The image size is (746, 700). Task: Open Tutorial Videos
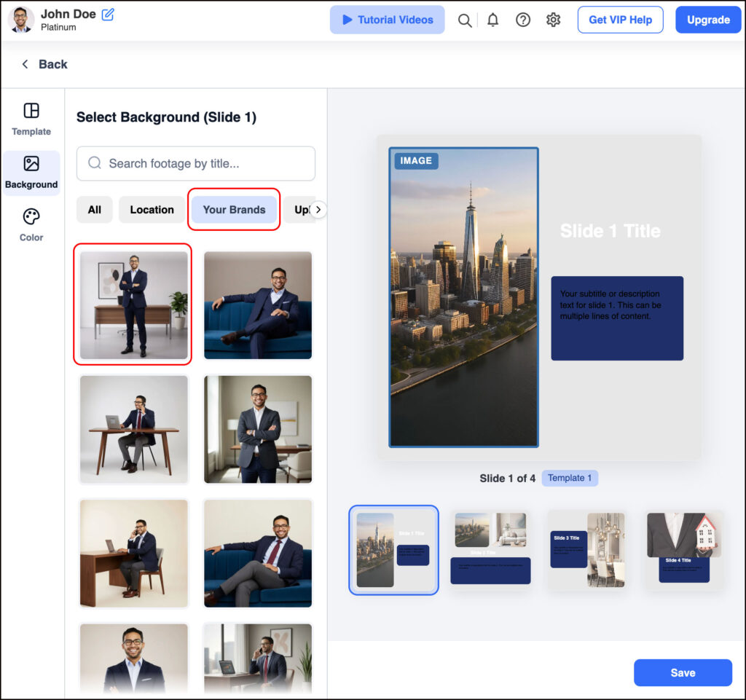point(387,20)
